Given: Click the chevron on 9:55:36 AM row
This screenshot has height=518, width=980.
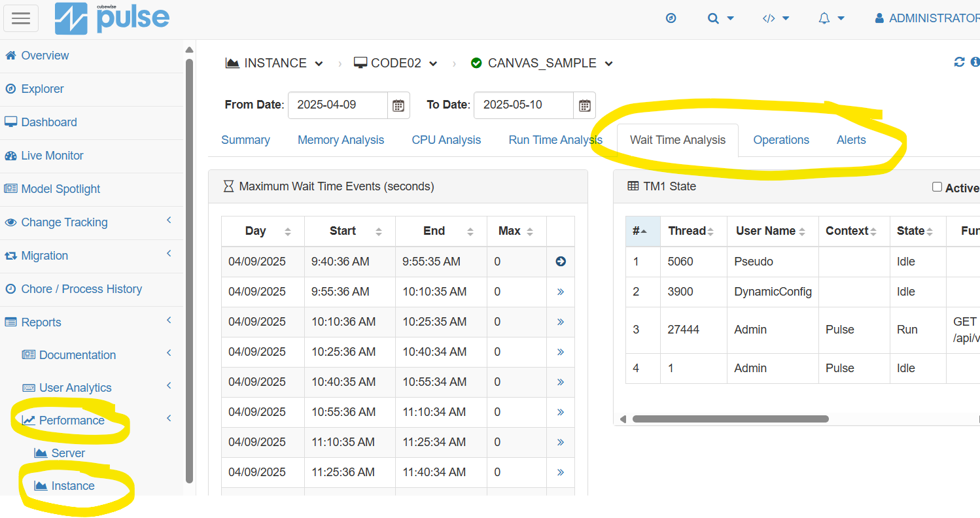Looking at the screenshot, I should point(561,292).
